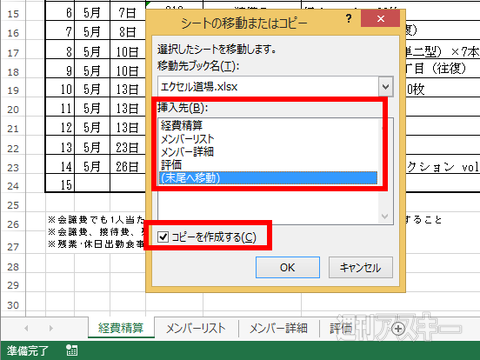Click the help question mark in dialog
Image resolution: width=480 pixels, height=360 pixels.
coord(349,18)
